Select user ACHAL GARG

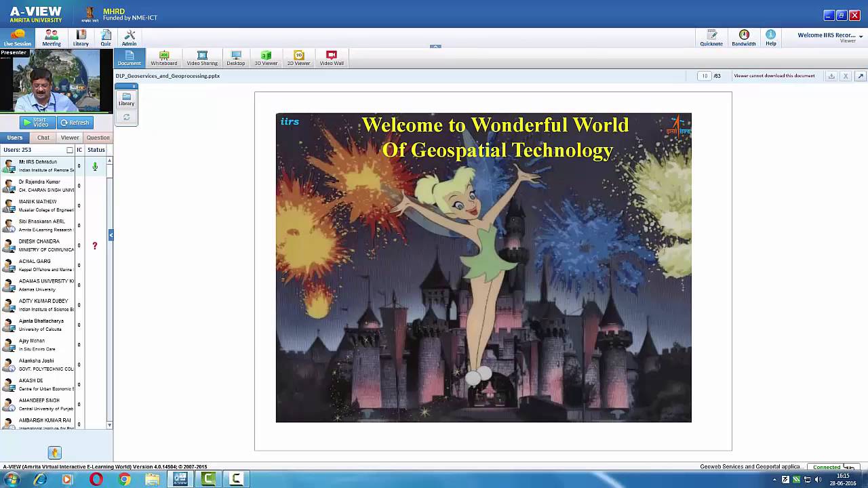37,265
